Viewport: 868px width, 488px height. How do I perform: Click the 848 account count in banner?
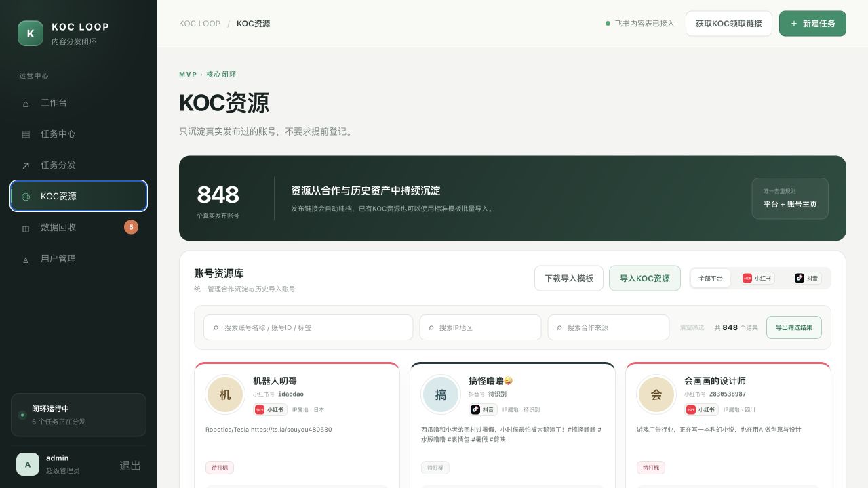pos(218,195)
